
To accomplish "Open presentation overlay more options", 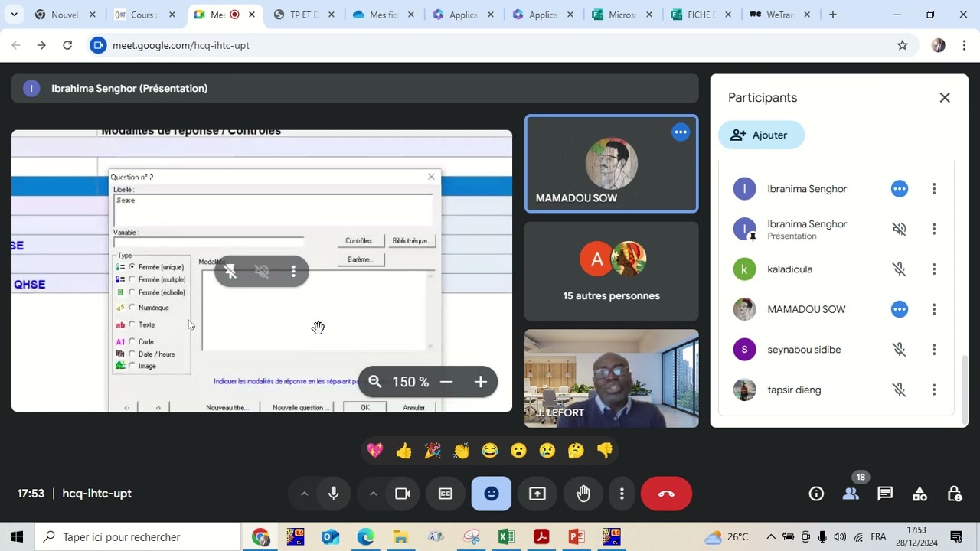I will [293, 271].
